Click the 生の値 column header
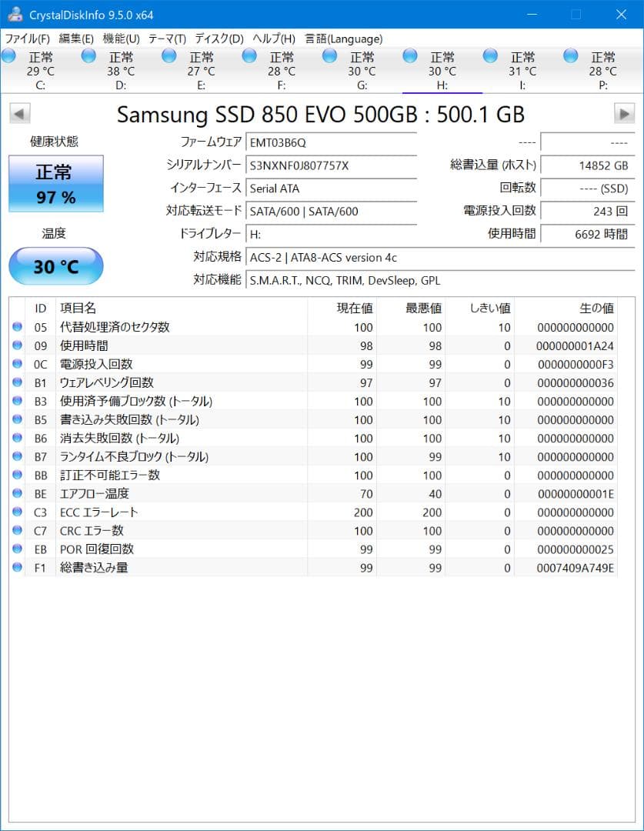The height and width of the screenshot is (831, 644). tap(566, 308)
